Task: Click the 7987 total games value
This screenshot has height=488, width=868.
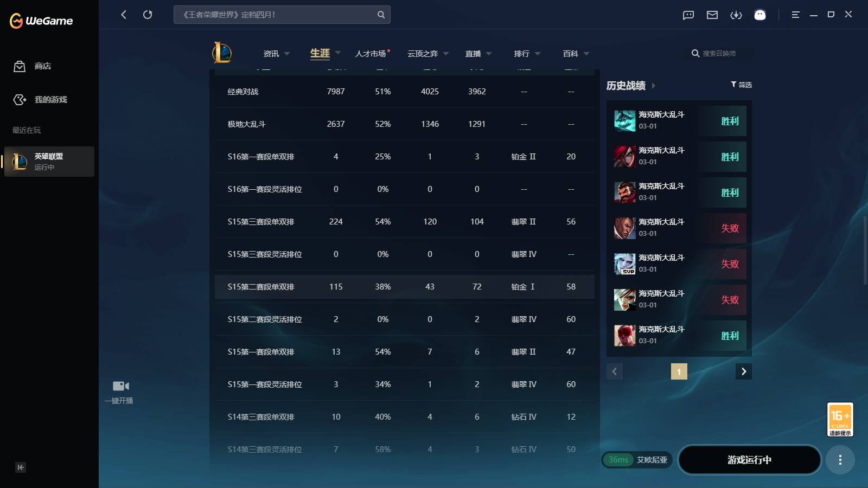Action: (x=336, y=92)
